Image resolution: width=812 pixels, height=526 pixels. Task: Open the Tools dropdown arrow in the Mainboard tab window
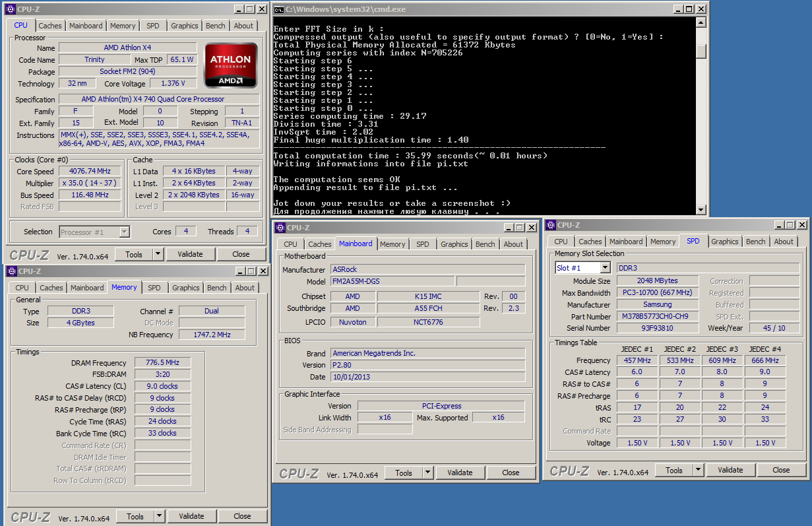[428, 473]
